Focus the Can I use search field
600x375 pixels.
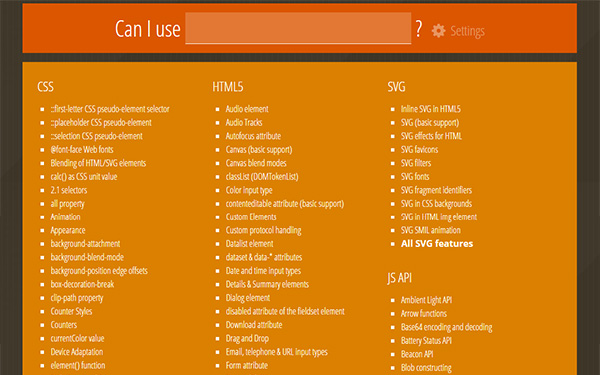coord(298,28)
